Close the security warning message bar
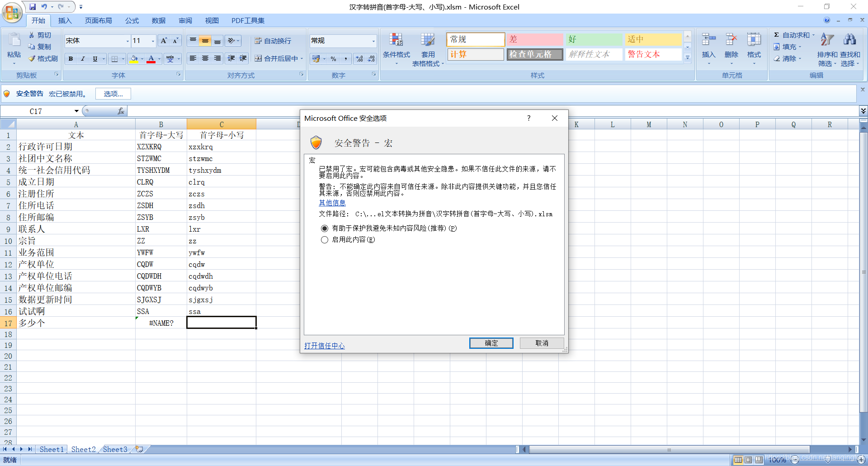 pyautogui.click(x=863, y=90)
